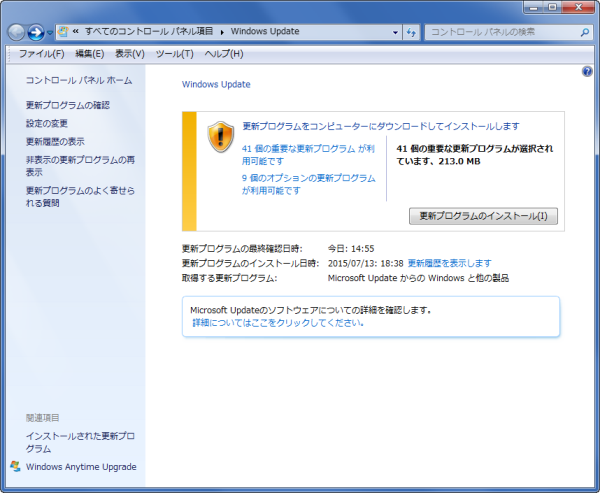The image size is (600, 493).
Task: Open 更新プログラムのよく寄せられる質問 link
Action: point(80,196)
